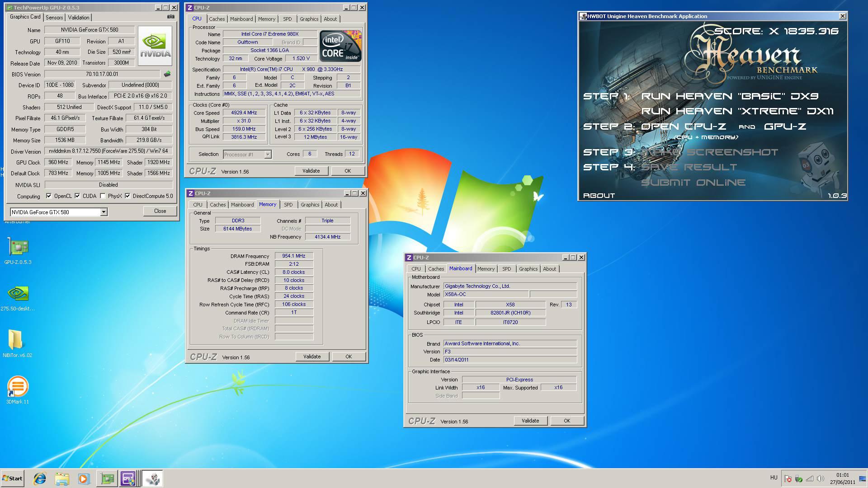This screenshot has height=488, width=868.
Task: Click OK in CPU-Z Mainboard window
Action: [x=567, y=421]
